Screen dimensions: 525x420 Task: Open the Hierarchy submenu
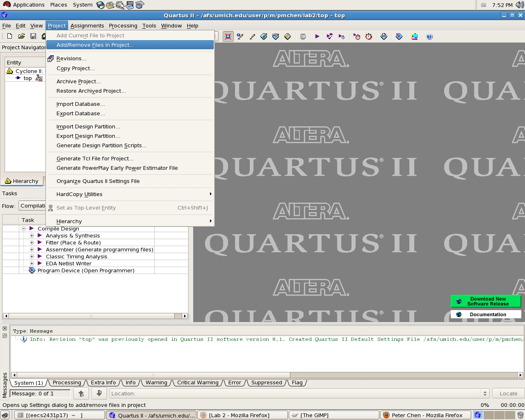(130, 221)
